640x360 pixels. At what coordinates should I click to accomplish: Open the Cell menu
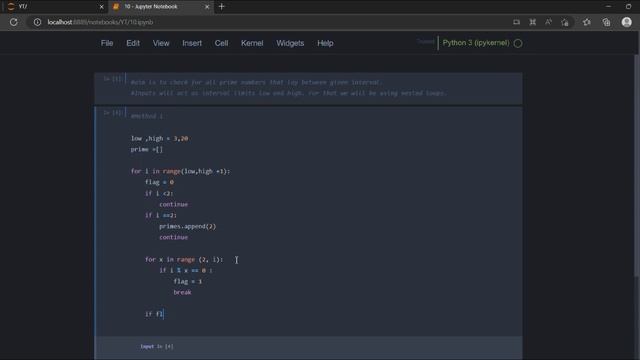point(221,43)
